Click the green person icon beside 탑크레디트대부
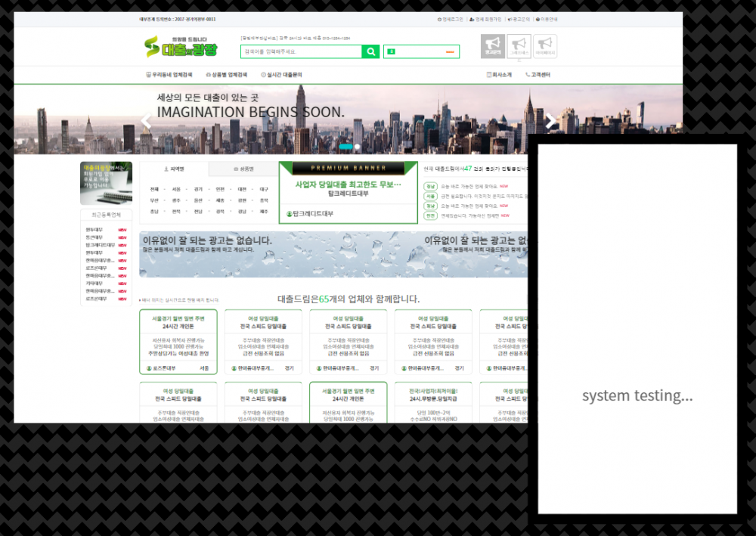The width and height of the screenshot is (756, 536). pos(290,214)
